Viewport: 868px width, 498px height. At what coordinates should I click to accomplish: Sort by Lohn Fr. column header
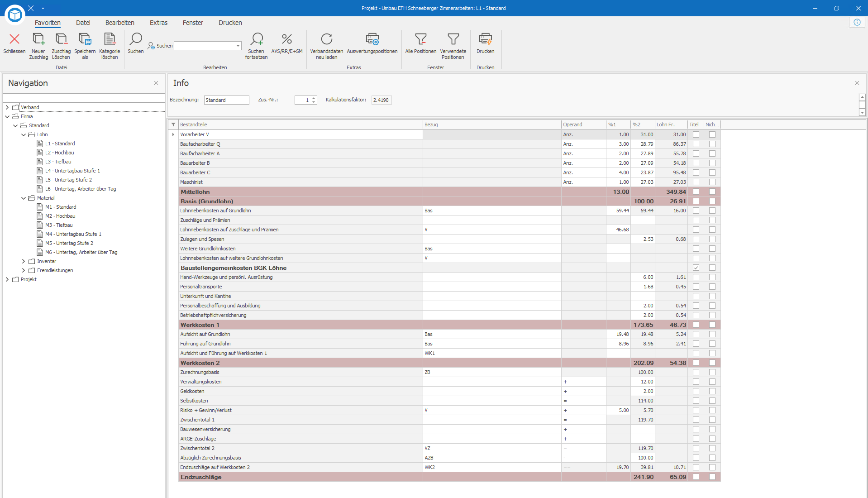pyautogui.click(x=672, y=124)
